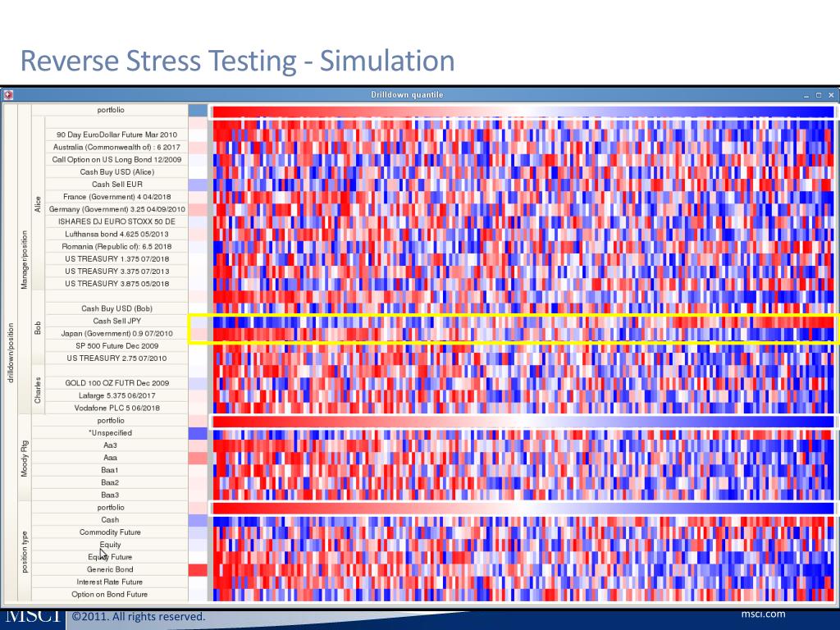This screenshot has height=630, width=840.
Task: Select the drilldown/position vertical group header
Action: point(10,353)
